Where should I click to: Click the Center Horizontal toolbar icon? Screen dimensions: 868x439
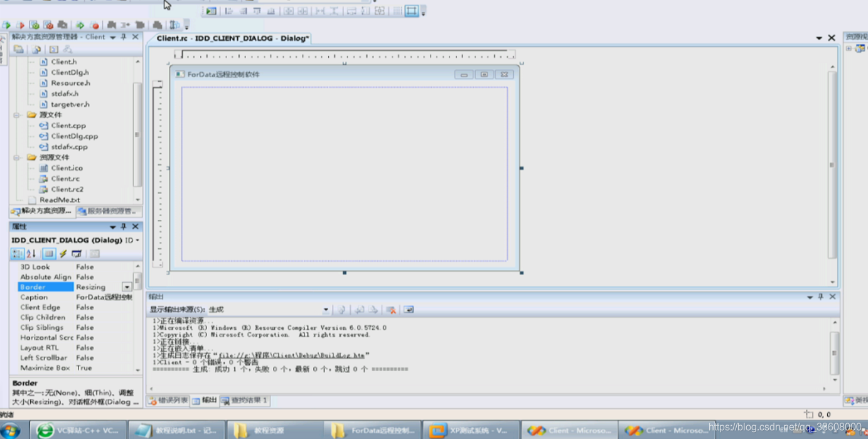click(303, 11)
